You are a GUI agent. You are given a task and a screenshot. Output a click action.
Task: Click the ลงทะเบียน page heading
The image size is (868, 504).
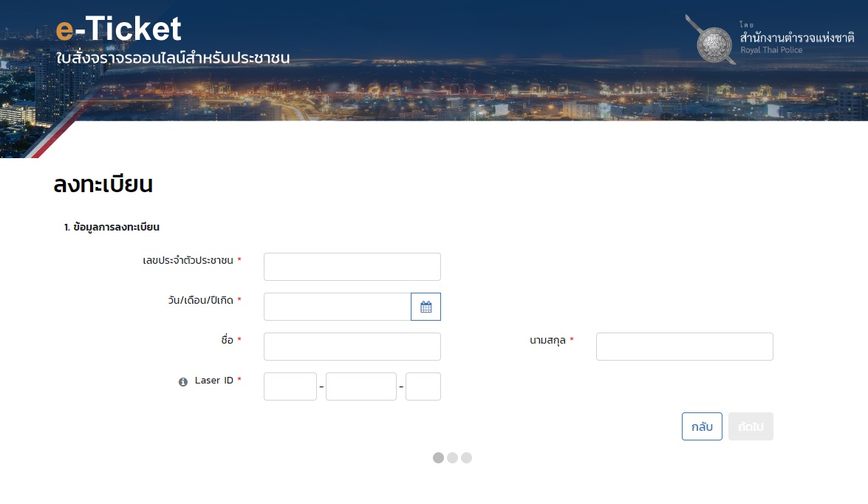pyautogui.click(x=103, y=185)
